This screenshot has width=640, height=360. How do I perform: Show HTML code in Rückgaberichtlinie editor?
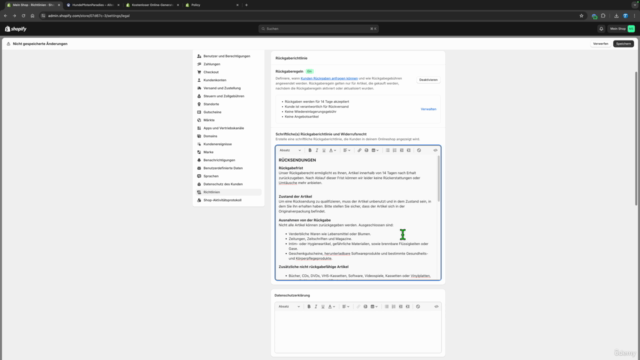coord(436,150)
